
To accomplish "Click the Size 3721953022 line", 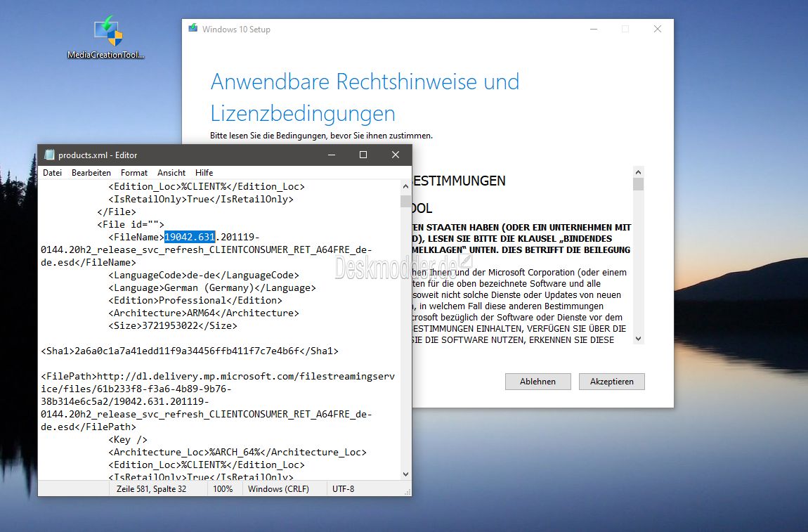I will point(173,326).
